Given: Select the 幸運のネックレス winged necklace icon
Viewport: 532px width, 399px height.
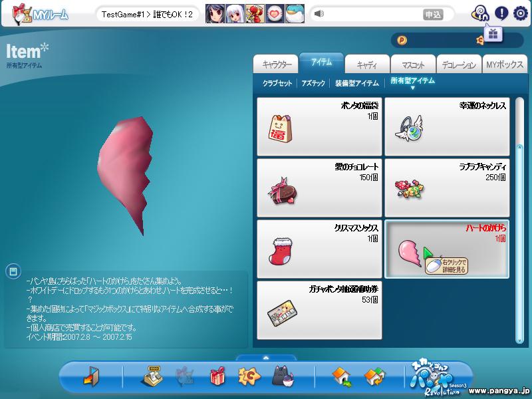Looking at the screenshot, I should coord(410,128).
